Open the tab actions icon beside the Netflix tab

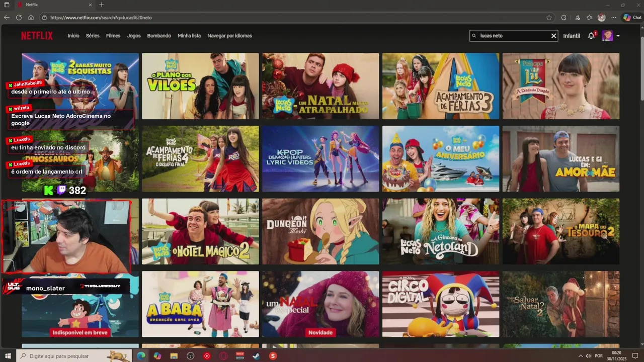pos(7,5)
